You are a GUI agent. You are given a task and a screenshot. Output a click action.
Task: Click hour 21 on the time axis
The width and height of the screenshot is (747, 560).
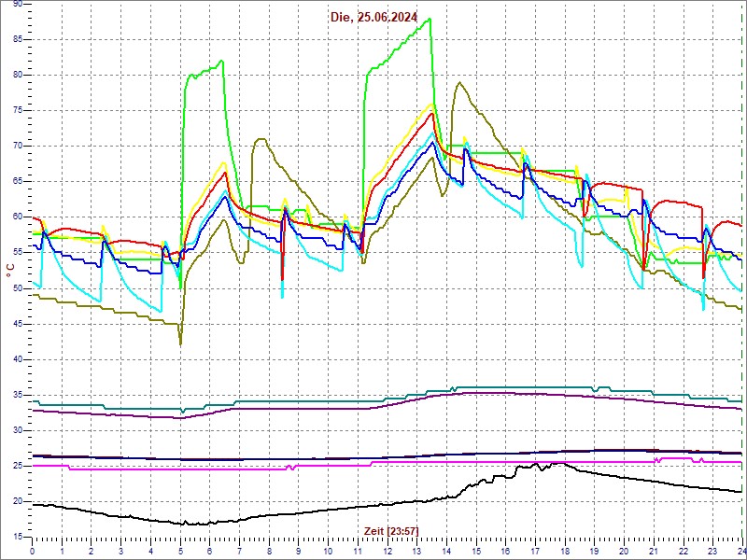point(654,552)
